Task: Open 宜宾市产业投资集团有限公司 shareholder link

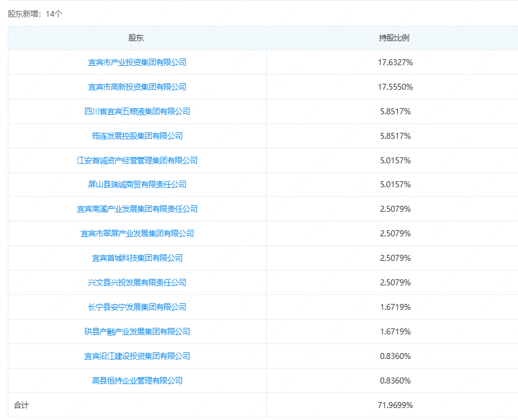Action: (x=137, y=62)
